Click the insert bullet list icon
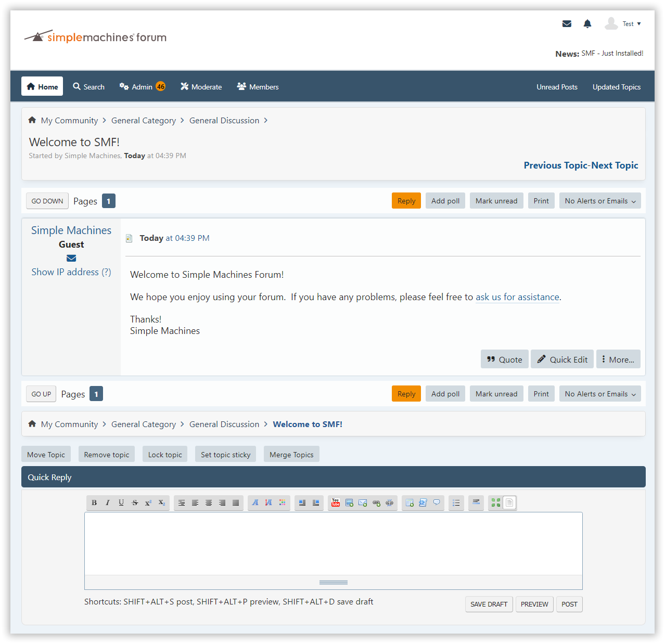 click(456, 503)
